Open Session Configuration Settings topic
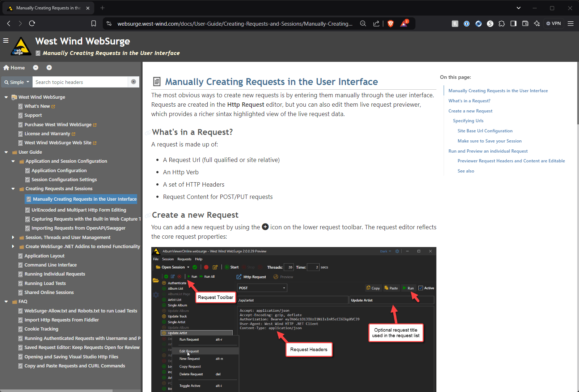The width and height of the screenshot is (579, 392). 64,180
